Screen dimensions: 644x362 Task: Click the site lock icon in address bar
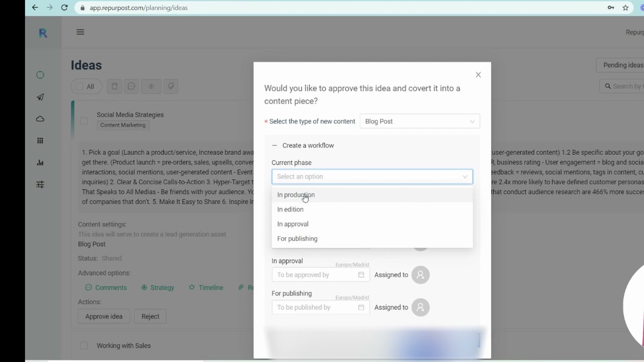pyautogui.click(x=83, y=8)
